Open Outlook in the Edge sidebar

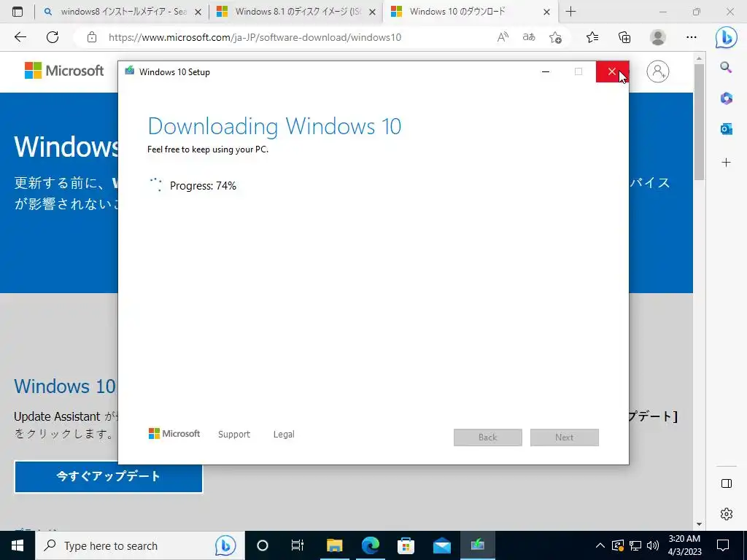tap(726, 128)
